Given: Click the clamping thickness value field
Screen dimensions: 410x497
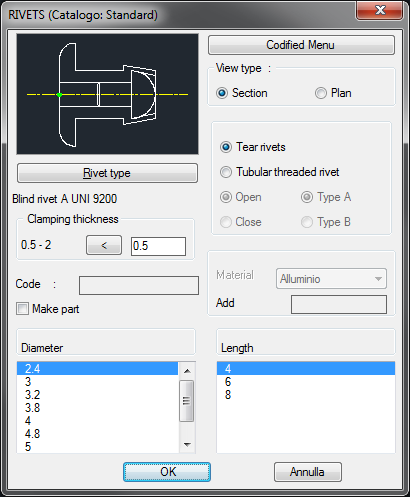Looking at the screenshot, I should coord(158,246).
